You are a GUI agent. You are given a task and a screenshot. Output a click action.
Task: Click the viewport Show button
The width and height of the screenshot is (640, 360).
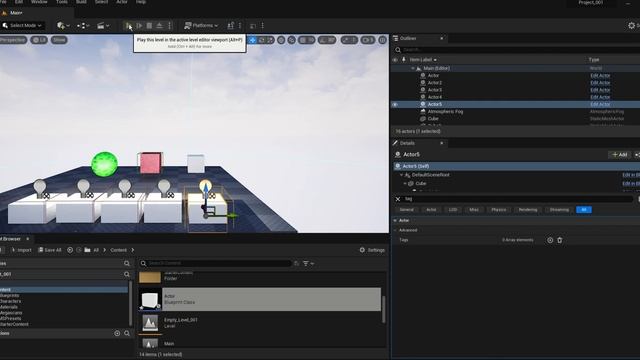pos(59,40)
